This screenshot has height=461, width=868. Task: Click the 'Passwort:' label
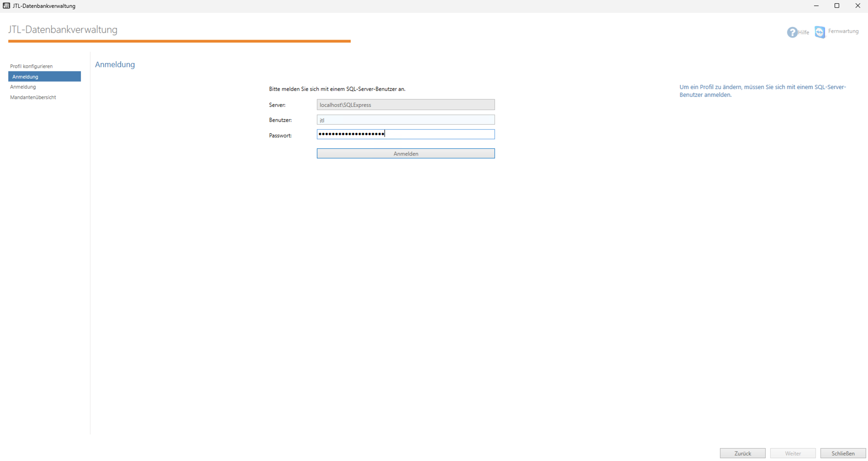click(280, 136)
